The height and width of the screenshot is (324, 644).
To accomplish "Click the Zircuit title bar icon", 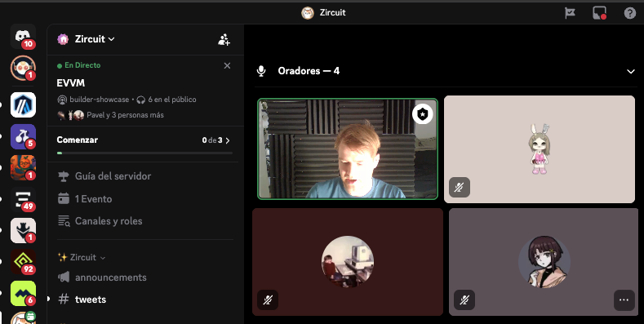I will click(308, 13).
